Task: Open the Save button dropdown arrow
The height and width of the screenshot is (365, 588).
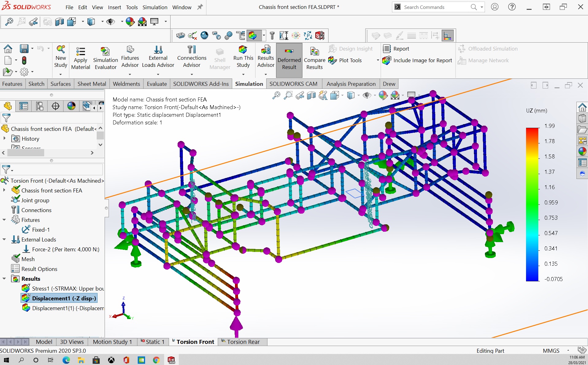Action: coord(32,48)
